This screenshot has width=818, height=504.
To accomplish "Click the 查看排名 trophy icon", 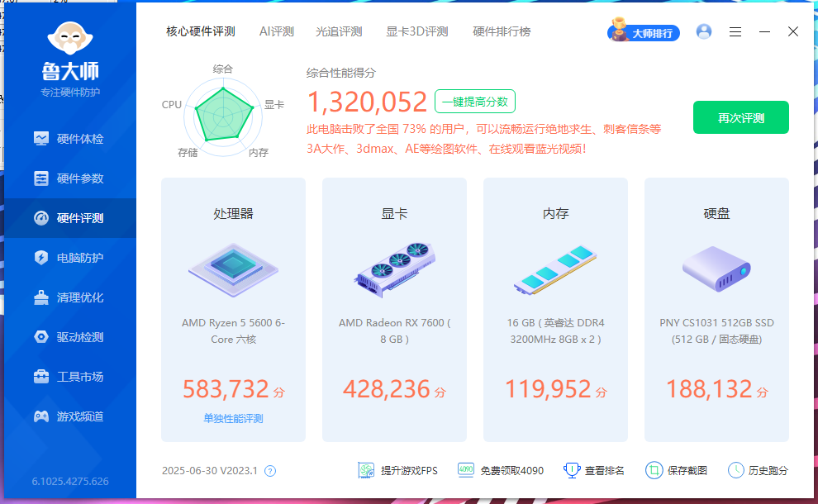I will point(572,470).
